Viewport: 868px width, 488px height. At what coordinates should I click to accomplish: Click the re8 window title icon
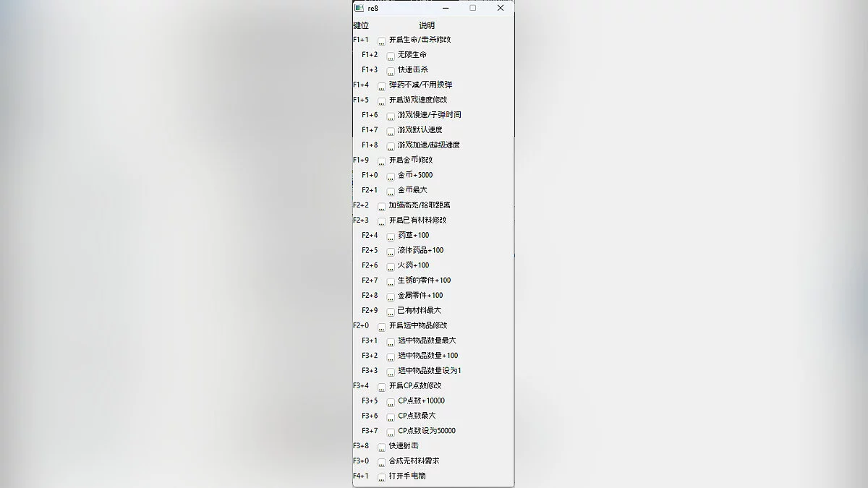(359, 8)
